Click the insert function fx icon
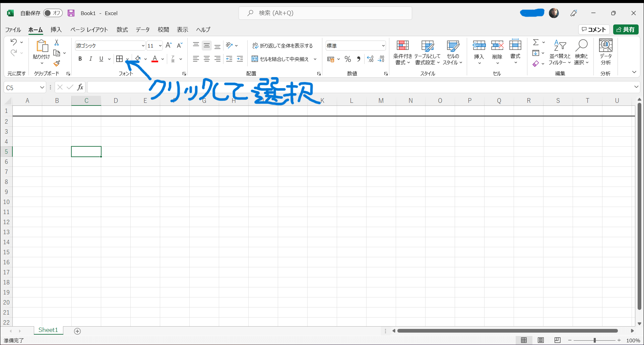644x345 pixels. tap(80, 87)
